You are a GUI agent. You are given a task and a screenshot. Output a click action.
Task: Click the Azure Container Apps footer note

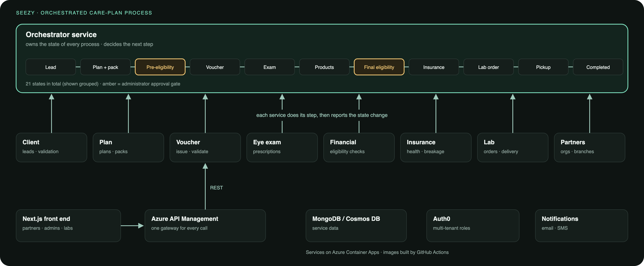pos(377,252)
